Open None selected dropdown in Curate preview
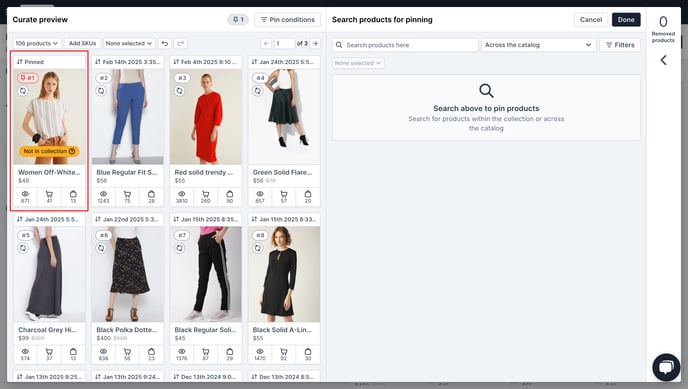The image size is (688, 389). pos(129,43)
